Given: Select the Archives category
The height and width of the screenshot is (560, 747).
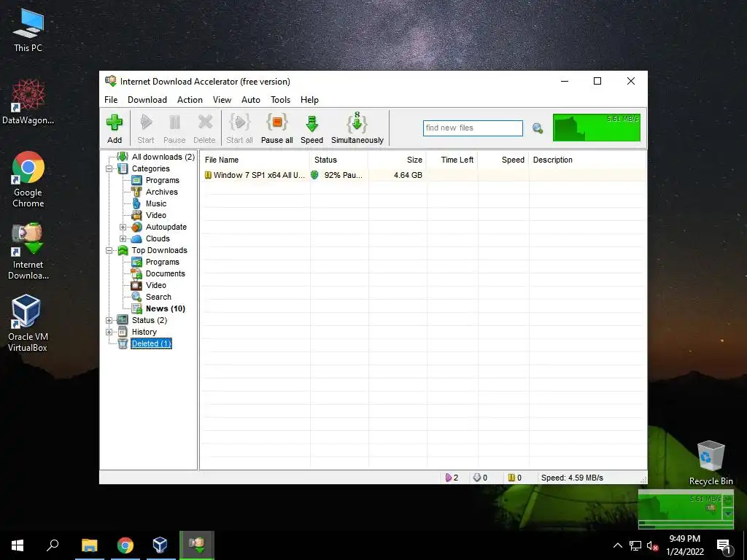Looking at the screenshot, I should pyautogui.click(x=161, y=192).
